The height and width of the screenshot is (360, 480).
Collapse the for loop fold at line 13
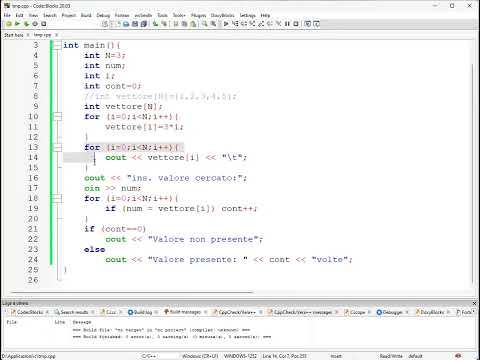57,147
